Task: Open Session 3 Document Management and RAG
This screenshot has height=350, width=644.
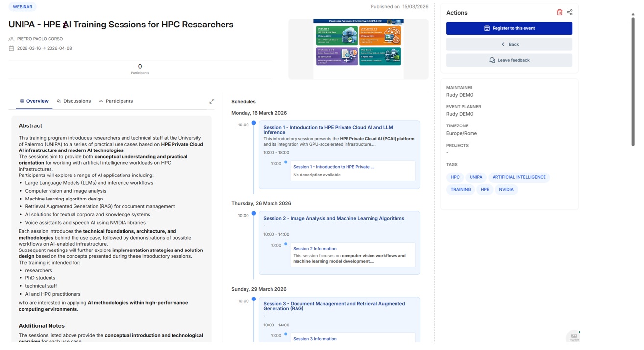Action: click(x=334, y=306)
